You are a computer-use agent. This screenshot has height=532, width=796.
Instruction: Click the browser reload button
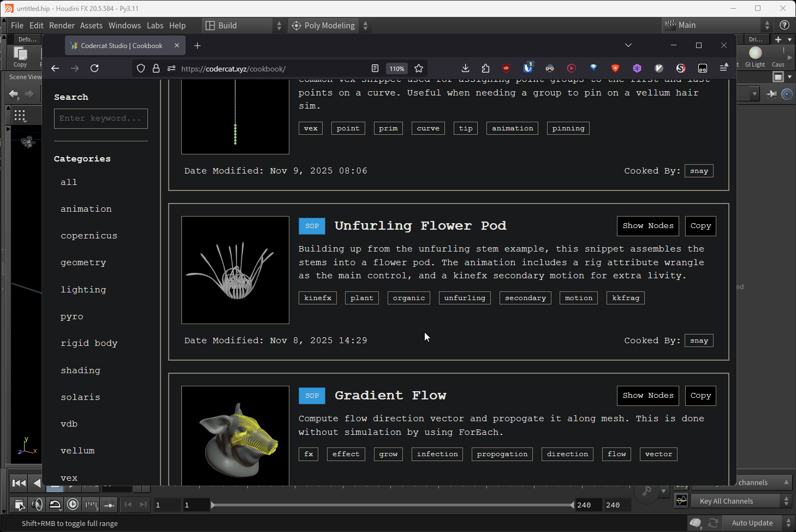(94, 68)
